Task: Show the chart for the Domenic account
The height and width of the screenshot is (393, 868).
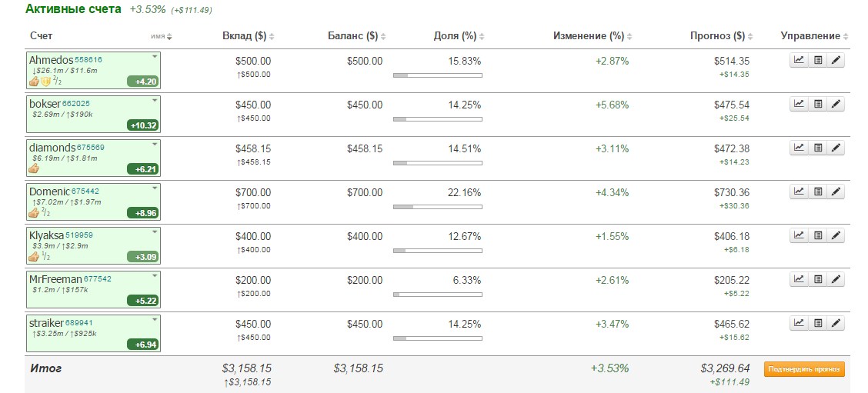Action: 799,192
